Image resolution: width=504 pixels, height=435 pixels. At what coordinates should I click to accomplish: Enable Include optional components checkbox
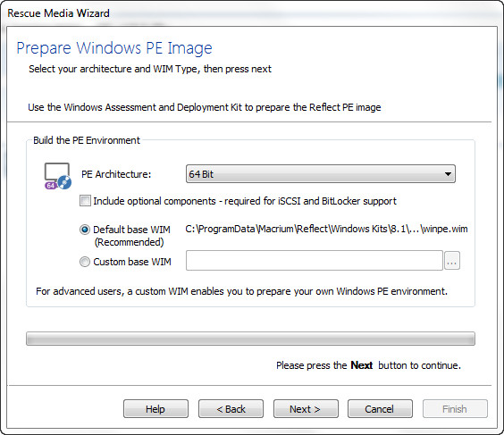[85, 201]
